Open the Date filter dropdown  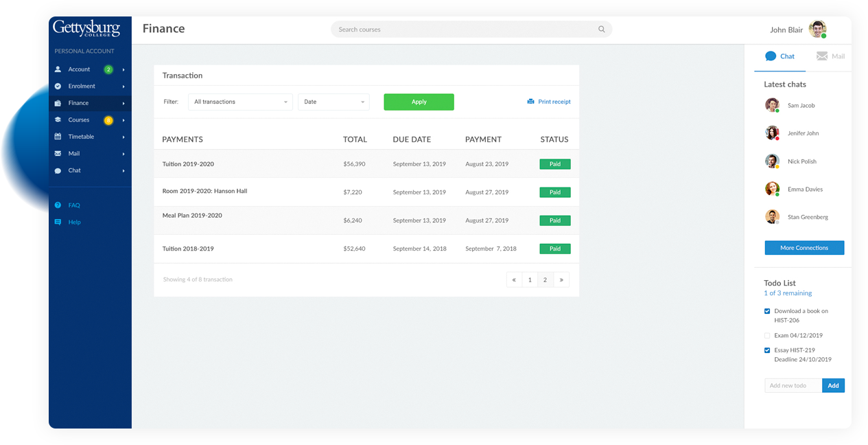pos(333,102)
